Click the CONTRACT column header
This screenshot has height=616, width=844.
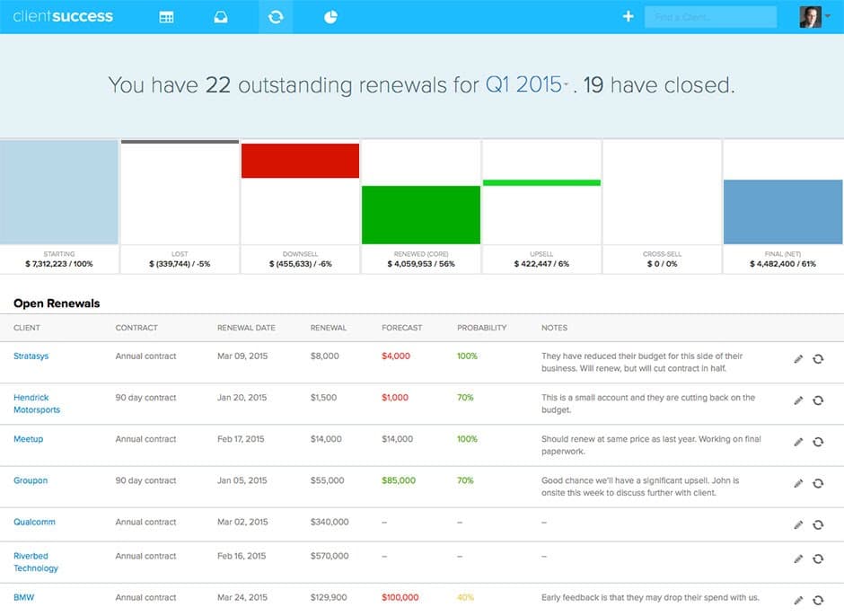136,328
